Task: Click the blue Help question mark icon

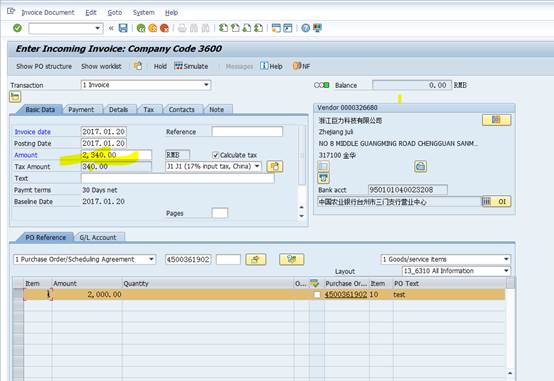Action: tap(306, 28)
